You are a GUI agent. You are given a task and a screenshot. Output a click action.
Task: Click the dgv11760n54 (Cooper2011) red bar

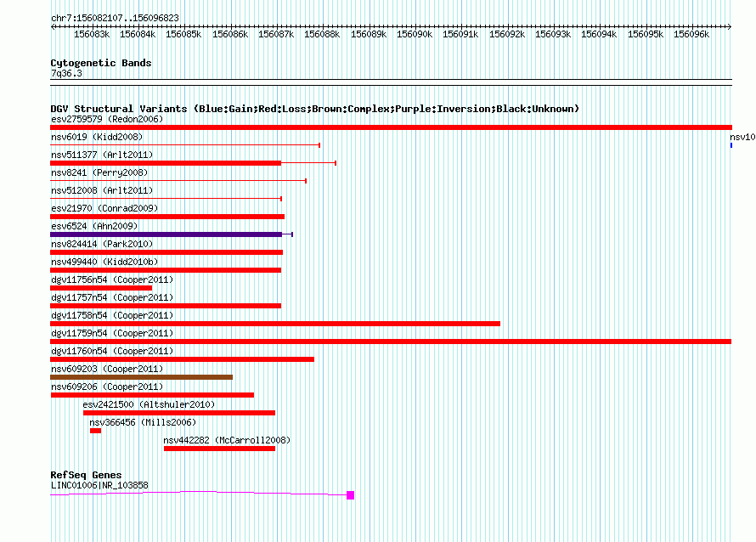pyautogui.click(x=183, y=359)
